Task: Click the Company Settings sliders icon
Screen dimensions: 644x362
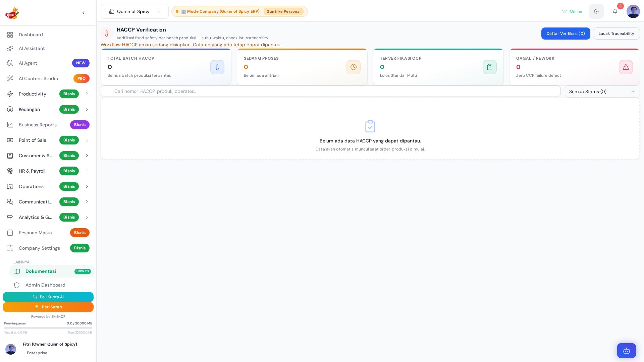Action: [x=10, y=248]
